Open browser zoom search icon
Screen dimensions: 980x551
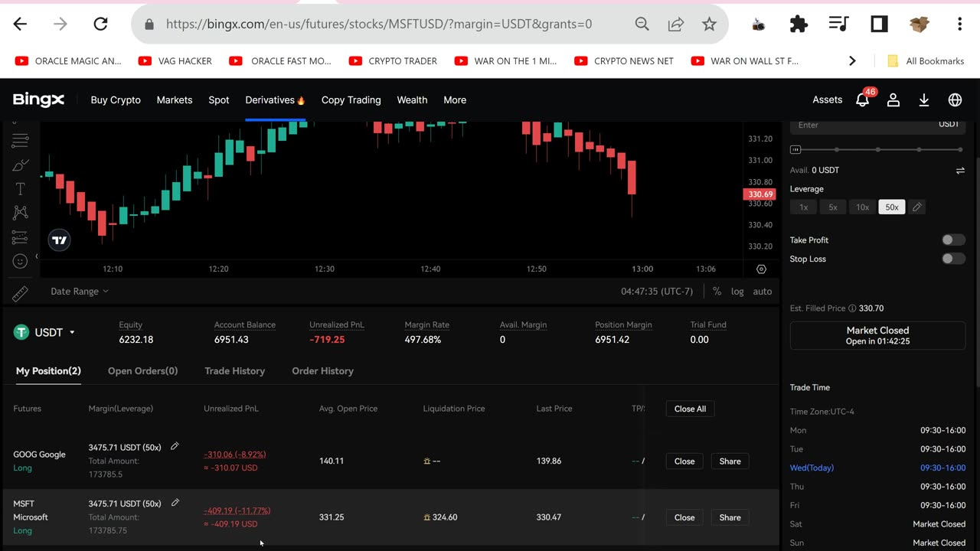pyautogui.click(x=642, y=24)
